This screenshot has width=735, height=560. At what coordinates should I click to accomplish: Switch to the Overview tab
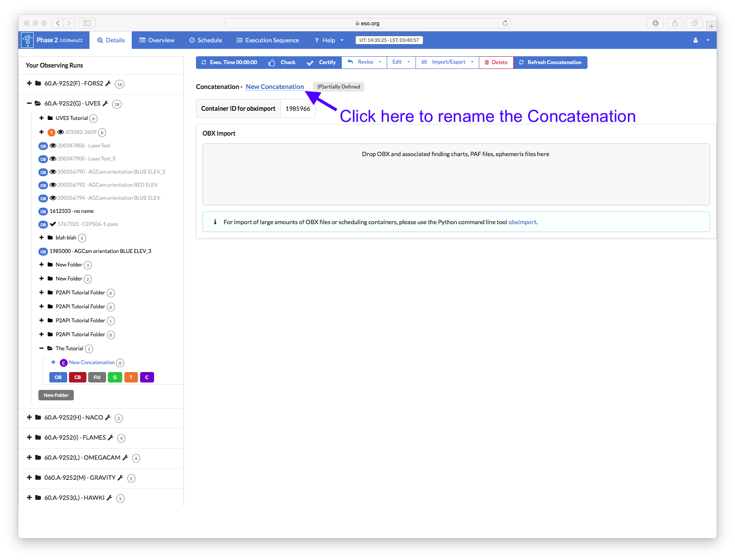[157, 40]
